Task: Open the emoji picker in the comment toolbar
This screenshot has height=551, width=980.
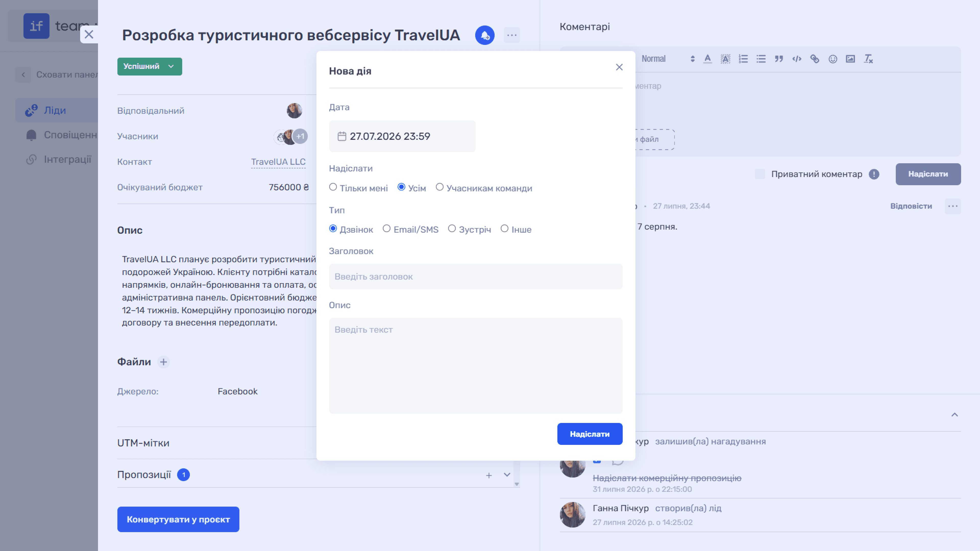Action: coord(833,59)
